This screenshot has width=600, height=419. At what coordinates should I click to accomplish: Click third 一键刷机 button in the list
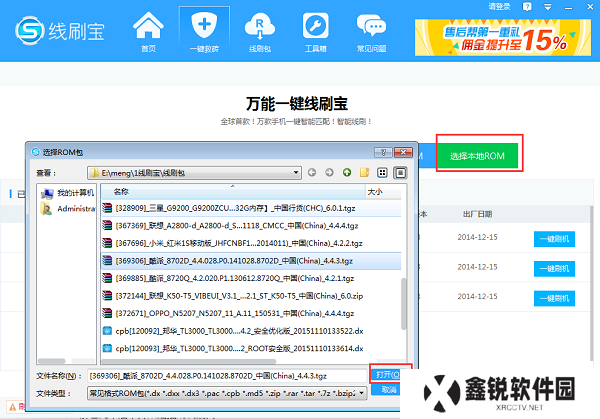(554, 298)
